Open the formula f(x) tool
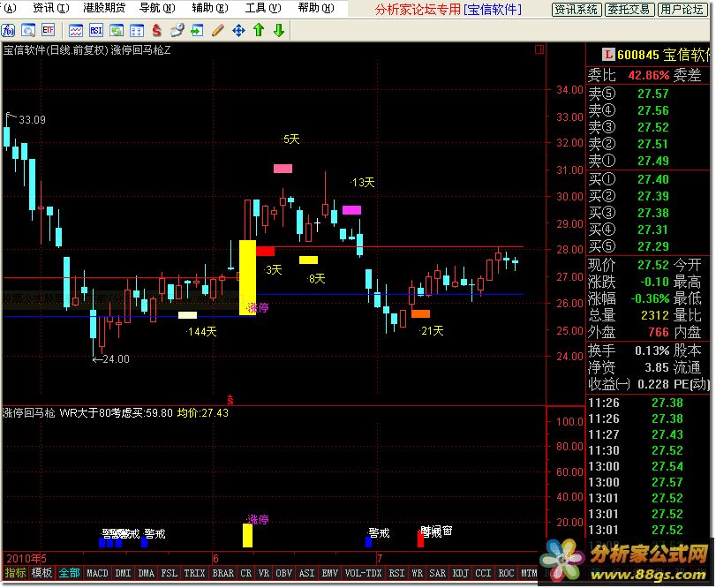The image size is (716, 588). click(x=8, y=31)
